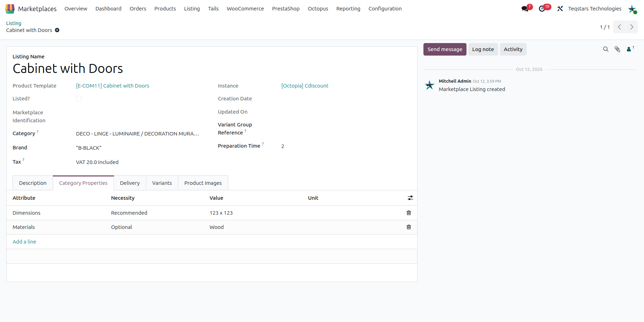Go to previous record arrow
Image resolution: width=644 pixels, height=322 pixels.
[x=619, y=27]
